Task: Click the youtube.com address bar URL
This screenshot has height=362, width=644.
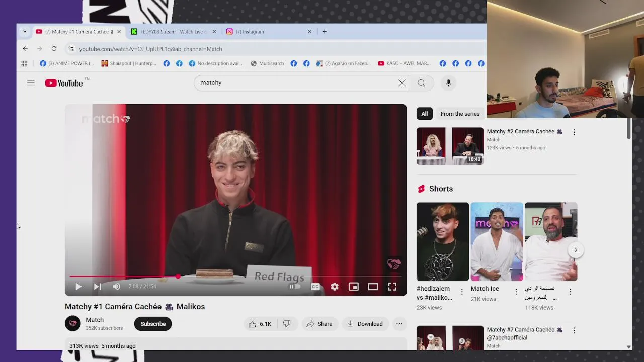Action: (150, 49)
